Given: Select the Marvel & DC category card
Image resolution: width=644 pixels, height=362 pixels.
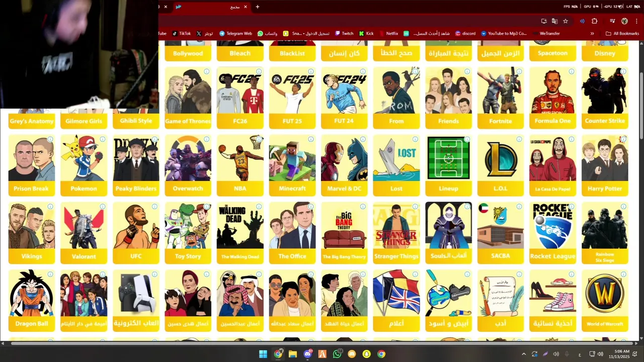Looking at the screenshot, I should pos(344,165).
